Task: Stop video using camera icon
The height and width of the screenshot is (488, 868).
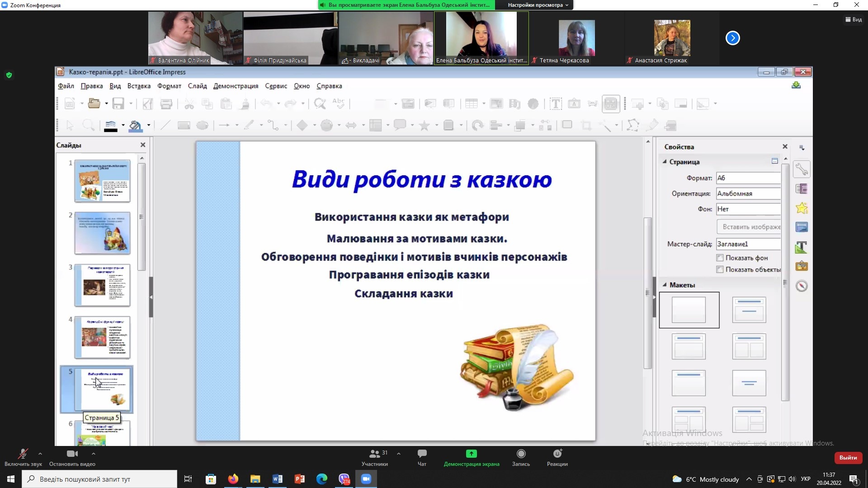Action: pos(72,454)
